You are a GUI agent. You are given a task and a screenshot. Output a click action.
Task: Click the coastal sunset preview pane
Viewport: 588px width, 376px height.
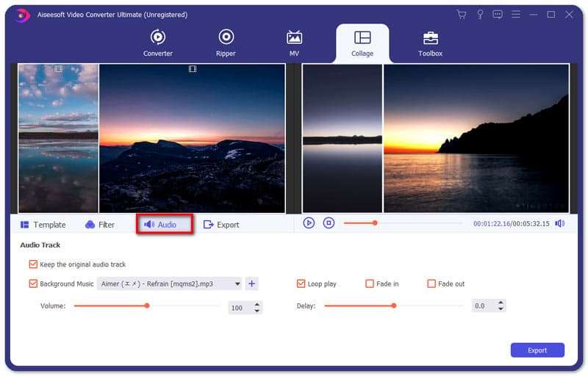coord(476,138)
